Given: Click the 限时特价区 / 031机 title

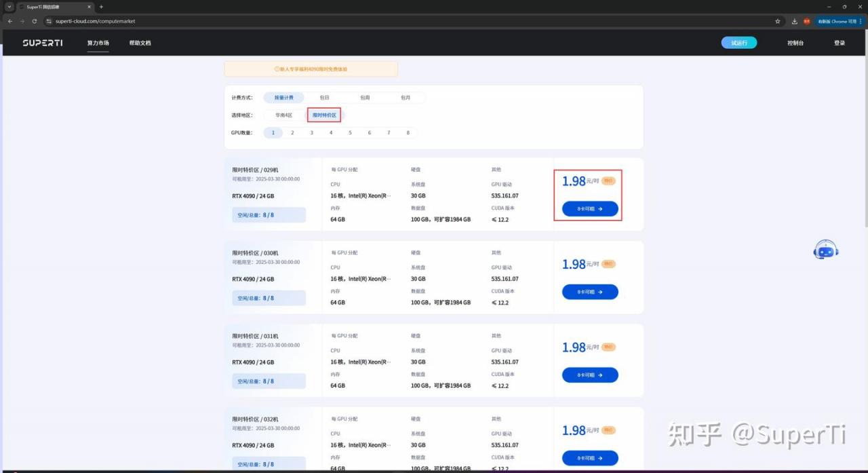Looking at the screenshot, I should coord(256,337).
